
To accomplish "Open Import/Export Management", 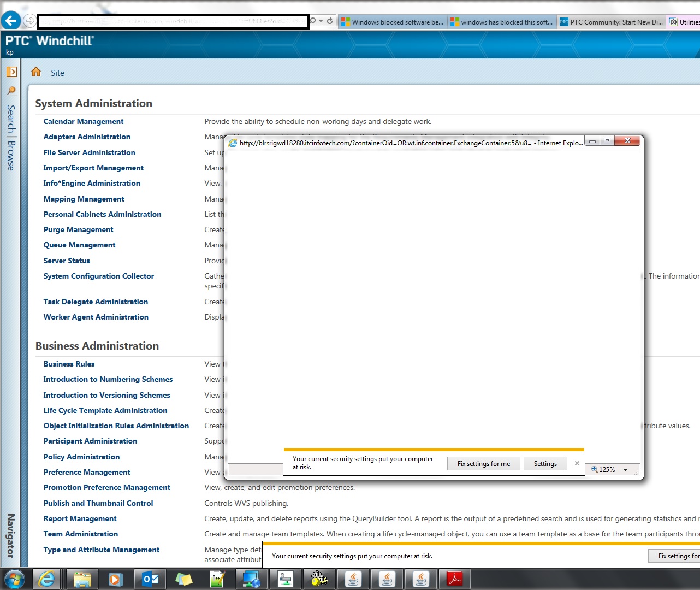I will coord(93,168).
